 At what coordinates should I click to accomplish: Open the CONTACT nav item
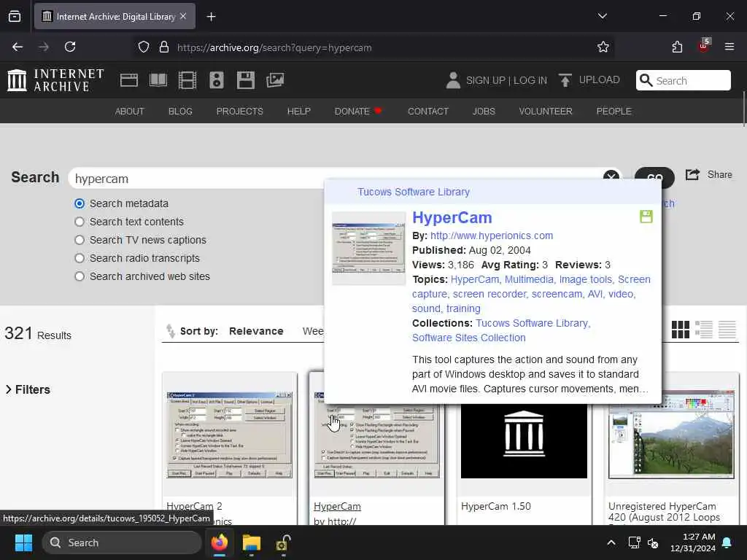point(428,112)
